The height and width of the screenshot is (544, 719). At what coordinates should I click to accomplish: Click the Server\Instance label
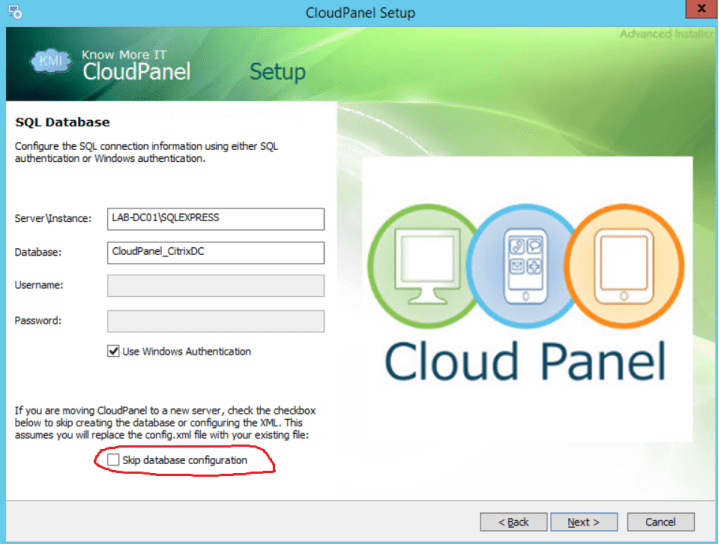click(53, 218)
